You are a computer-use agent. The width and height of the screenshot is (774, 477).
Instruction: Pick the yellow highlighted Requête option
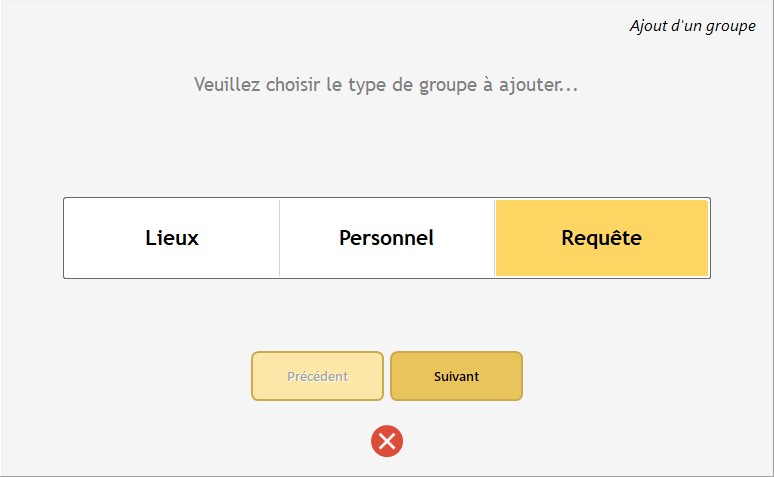point(601,238)
